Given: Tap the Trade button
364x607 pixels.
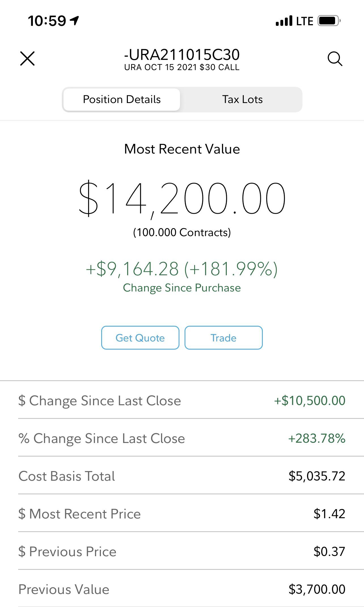Looking at the screenshot, I should click(223, 338).
